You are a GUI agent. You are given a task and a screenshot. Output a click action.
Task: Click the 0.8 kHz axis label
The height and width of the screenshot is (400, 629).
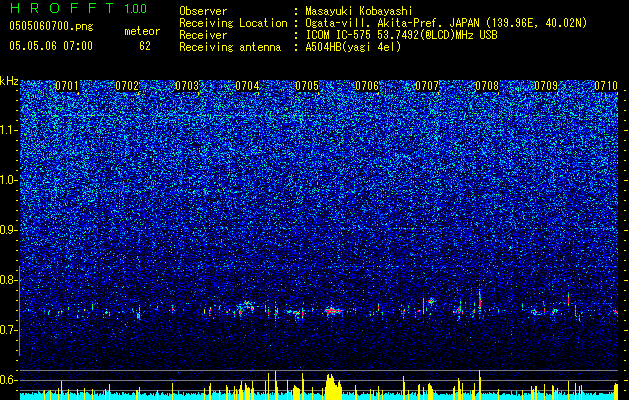coord(9,280)
